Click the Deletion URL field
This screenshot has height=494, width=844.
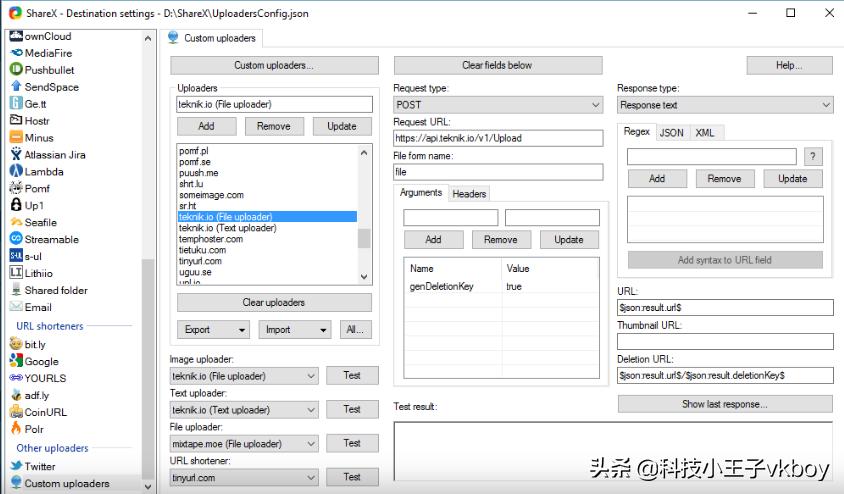click(725, 376)
